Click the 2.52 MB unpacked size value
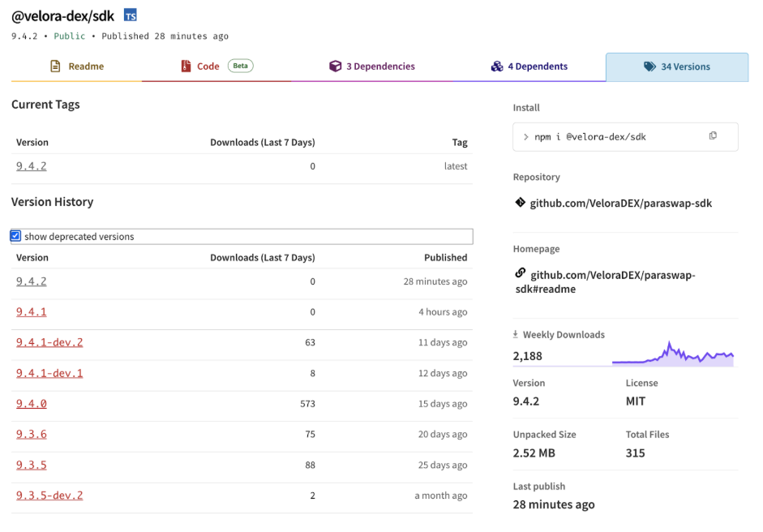 coord(534,453)
